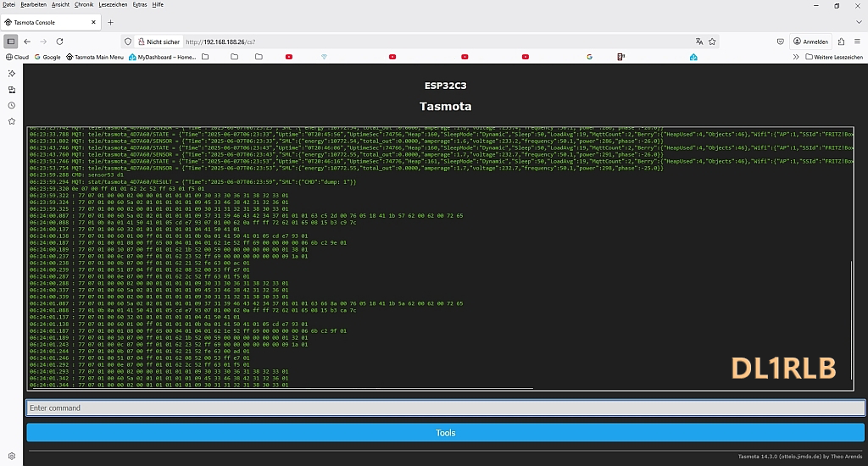Click the blue Tools button
The height and width of the screenshot is (466, 868).
click(x=446, y=433)
